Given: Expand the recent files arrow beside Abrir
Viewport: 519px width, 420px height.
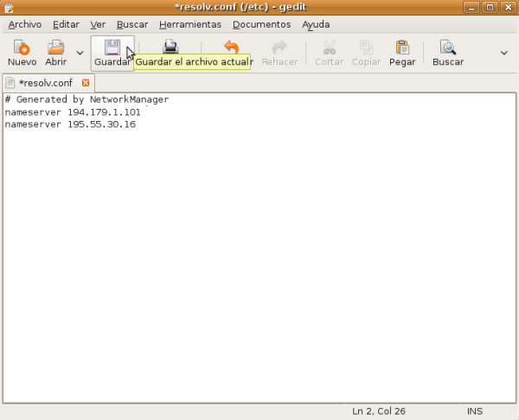Looking at the screenshot, I should tap(80, 53).
